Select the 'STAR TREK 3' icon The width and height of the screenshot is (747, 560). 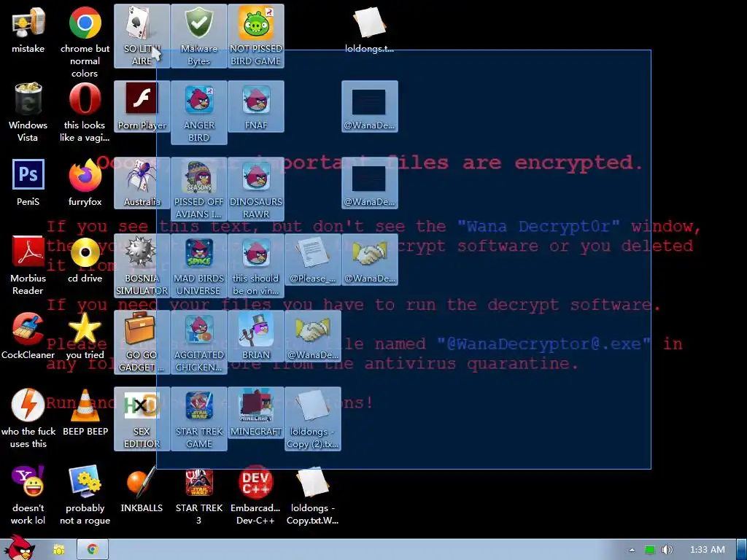pyautogui.click(x=199, y=496)
